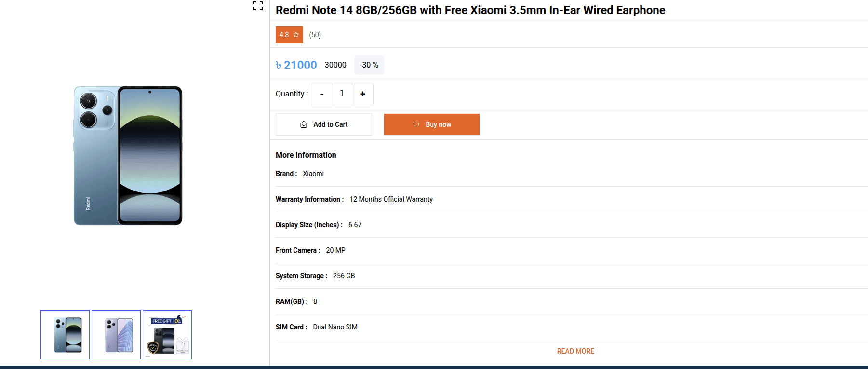The width and height of the screenshot is (868, 369).
Task: Expand product details via READ MORE
Action: 575,351
